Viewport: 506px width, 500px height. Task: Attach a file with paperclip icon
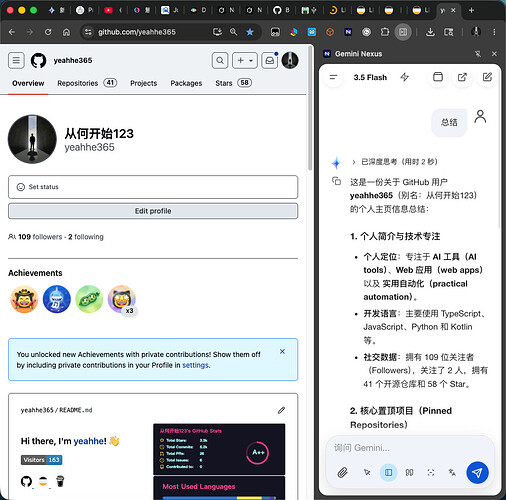342,472
